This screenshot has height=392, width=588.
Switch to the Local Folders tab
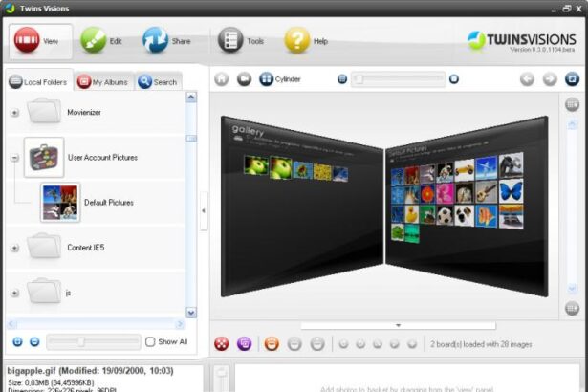pyautogui.click(x=38, y=81)
